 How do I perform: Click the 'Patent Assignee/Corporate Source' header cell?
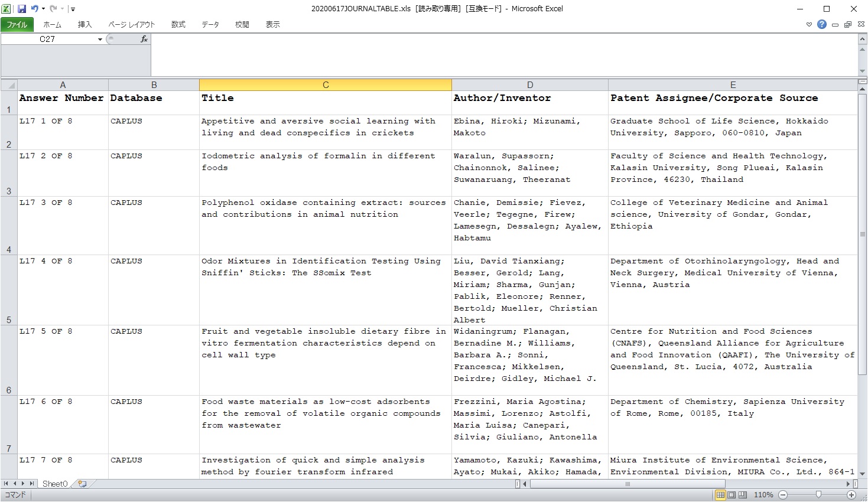click(733, 103)
